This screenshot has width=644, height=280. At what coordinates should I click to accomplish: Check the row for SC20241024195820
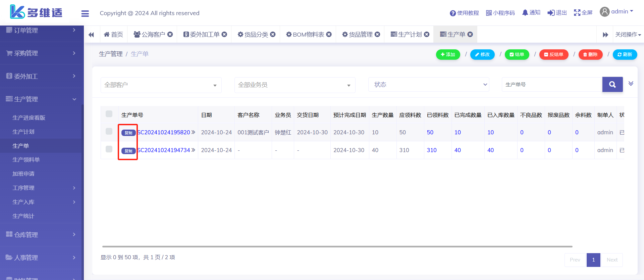[x=109, y=131]
